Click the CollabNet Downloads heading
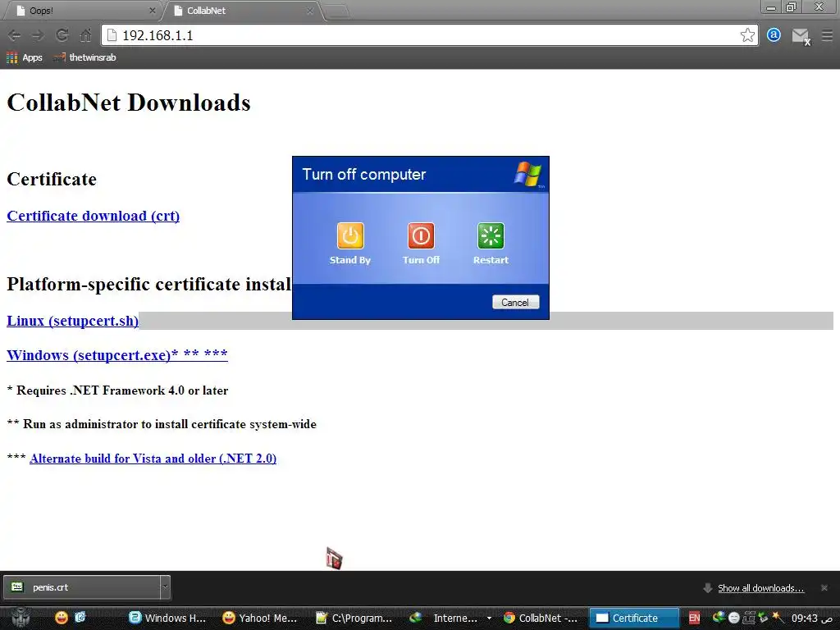Viewport: 840px width, 630px height. coord(129,103)
